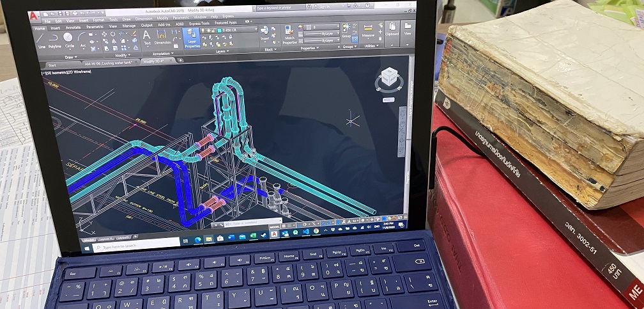Click the Mirror tool icon
Viewport: 644px width, 309px height.
click(x=114, y=41)
